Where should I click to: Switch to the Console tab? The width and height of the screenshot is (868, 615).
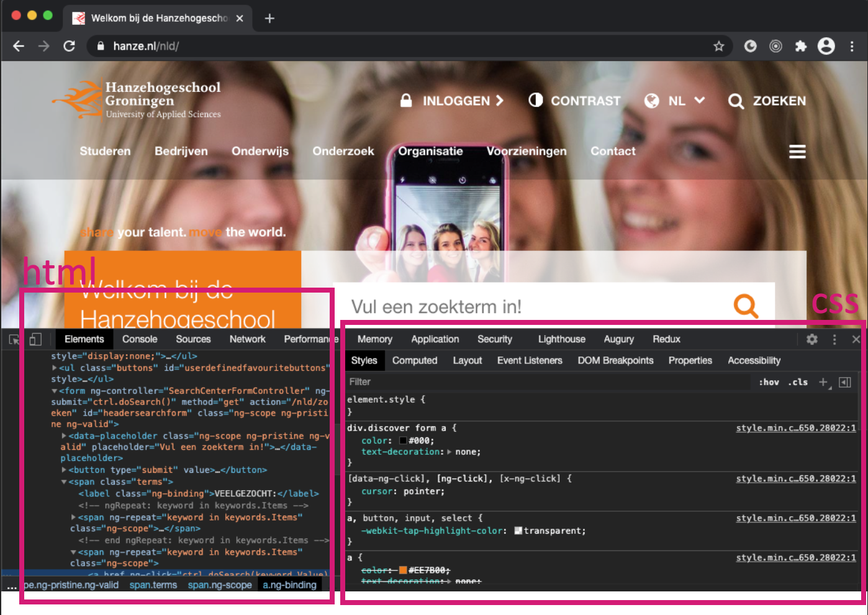tap(140, 339)
